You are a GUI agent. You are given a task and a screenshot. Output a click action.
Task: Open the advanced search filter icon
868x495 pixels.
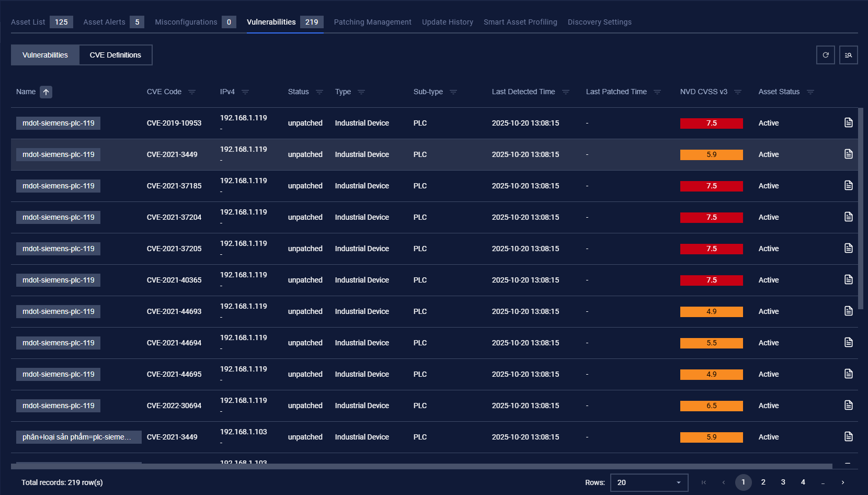(848, 55)
